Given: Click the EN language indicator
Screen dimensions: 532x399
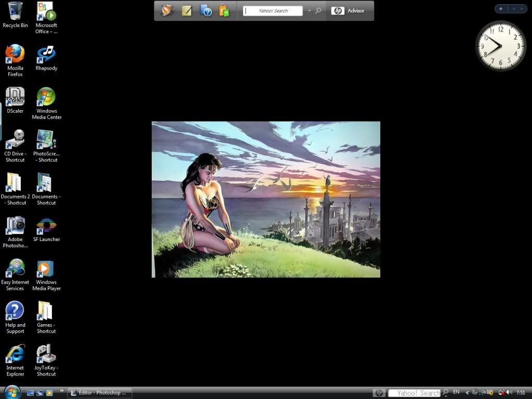Looking at the screenshot, I should coord(456,392).
